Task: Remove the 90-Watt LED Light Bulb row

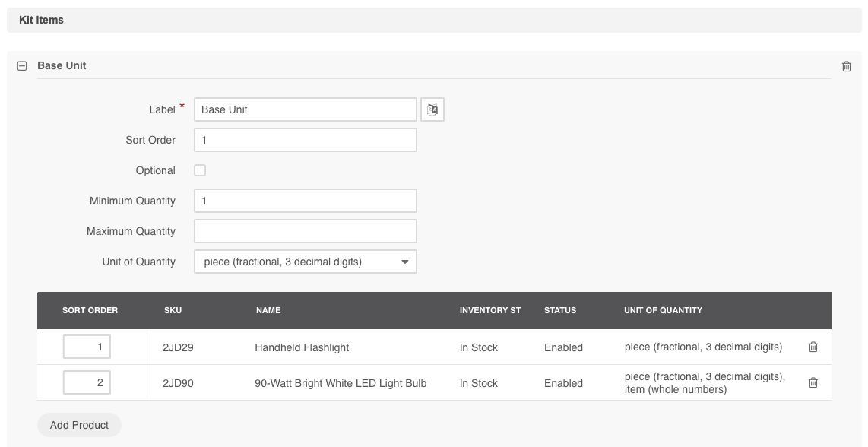Action: pyautogui.click(x=813, y=382)
